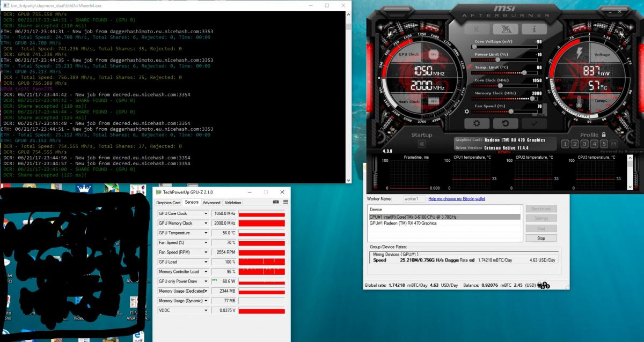Select the CPU#1 Intel Core i3-6100 device row
The width and height of the screenshot is (644, 342).
(x=445, y=217)
